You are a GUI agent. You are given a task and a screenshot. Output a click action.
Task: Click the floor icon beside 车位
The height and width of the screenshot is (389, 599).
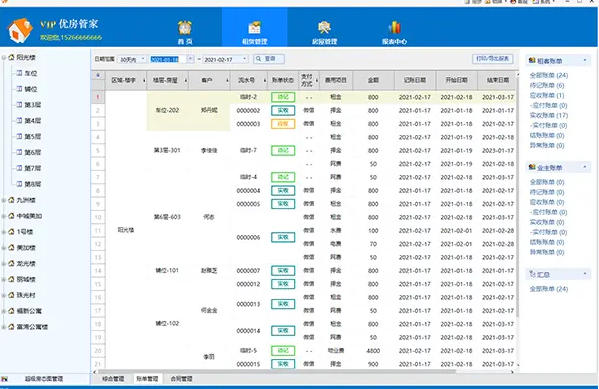pyautogui.click(x=19, y=73)
